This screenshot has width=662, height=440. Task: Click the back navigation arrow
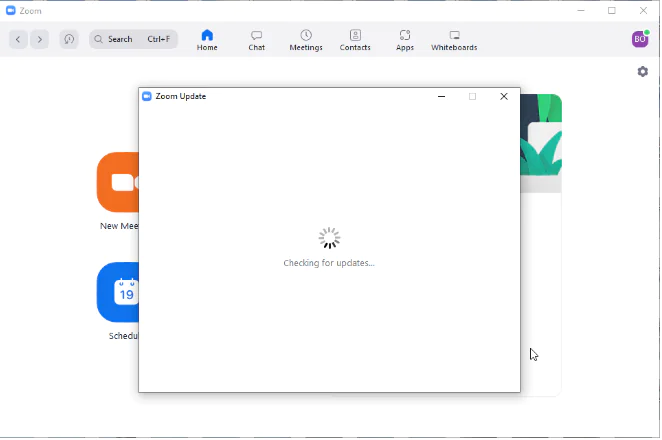(x=18, y=39)
